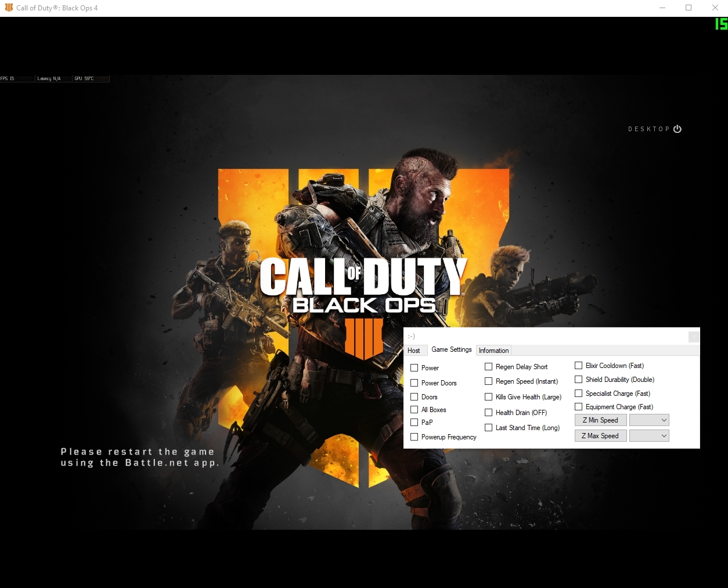The image size is (728, 588).
Task: Check Shield Durability (Double)
Action: (579, 380)
